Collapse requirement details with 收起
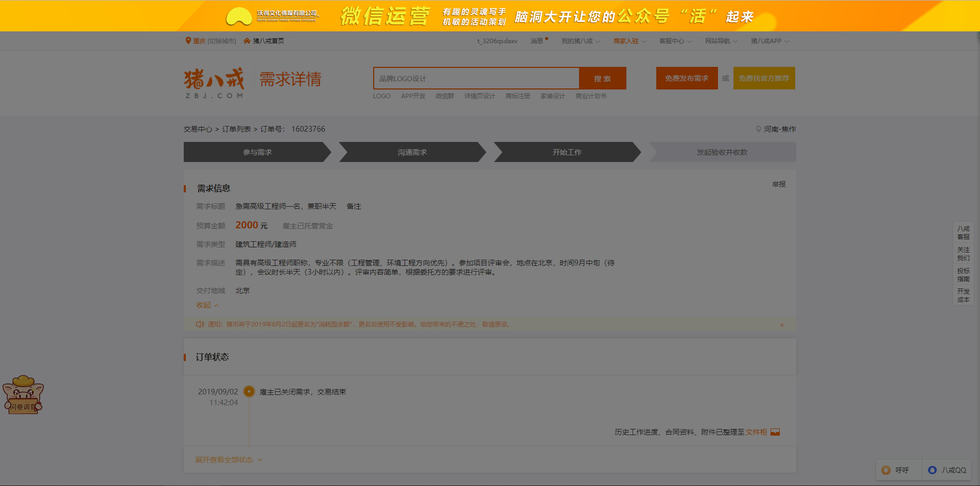 point(207,305)
